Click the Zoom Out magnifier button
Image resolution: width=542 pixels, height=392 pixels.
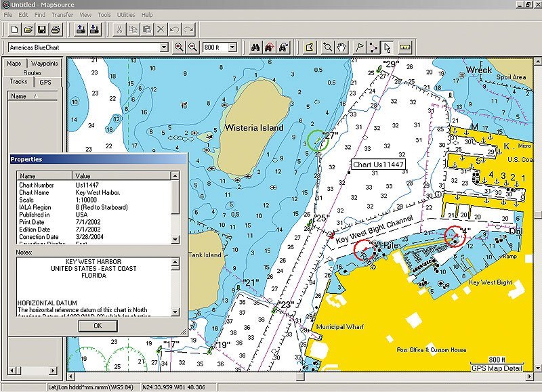pyautogui.click(x=193, y=47)
